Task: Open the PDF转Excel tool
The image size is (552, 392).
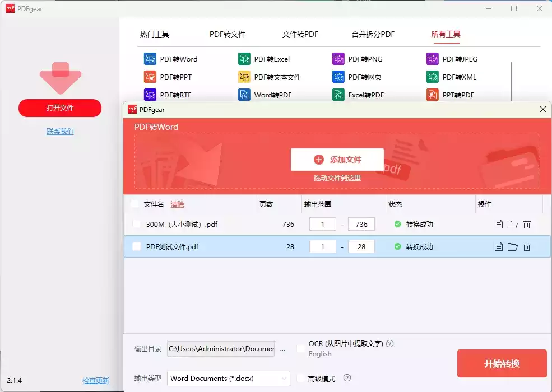Action: [x=244, y=58]
